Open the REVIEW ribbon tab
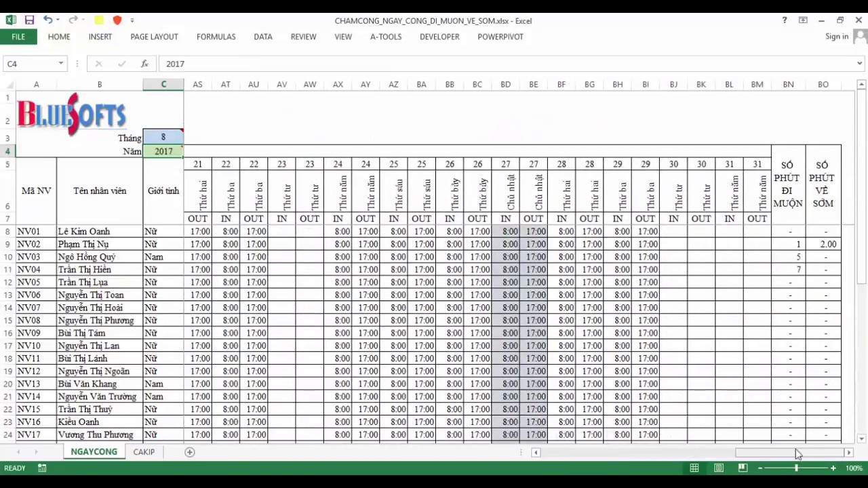868x488 pixels. pyautogui.click(x=303, y=37)
